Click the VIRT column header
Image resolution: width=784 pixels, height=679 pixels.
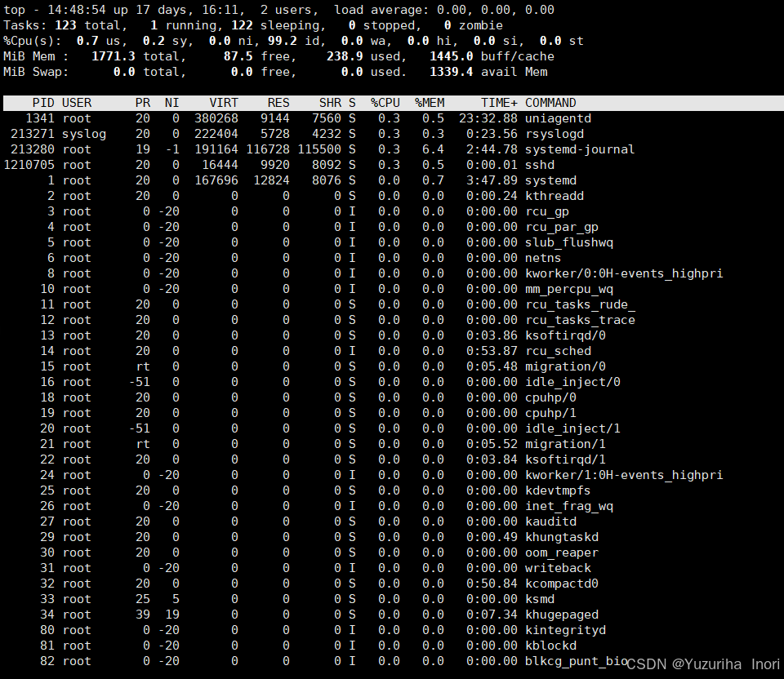(224, 103)
